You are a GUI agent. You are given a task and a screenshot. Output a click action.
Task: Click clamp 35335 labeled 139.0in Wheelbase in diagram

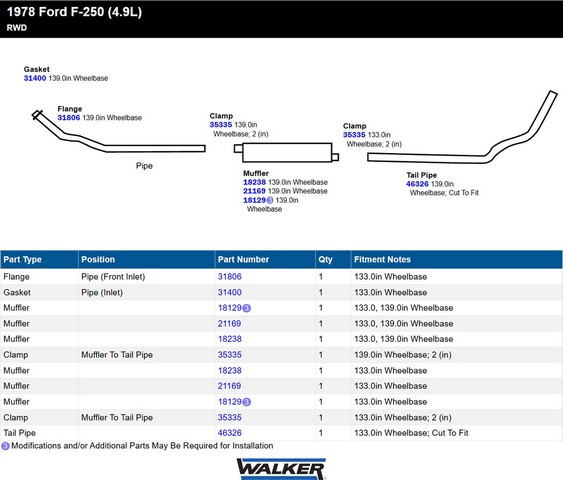click(221, 125)
